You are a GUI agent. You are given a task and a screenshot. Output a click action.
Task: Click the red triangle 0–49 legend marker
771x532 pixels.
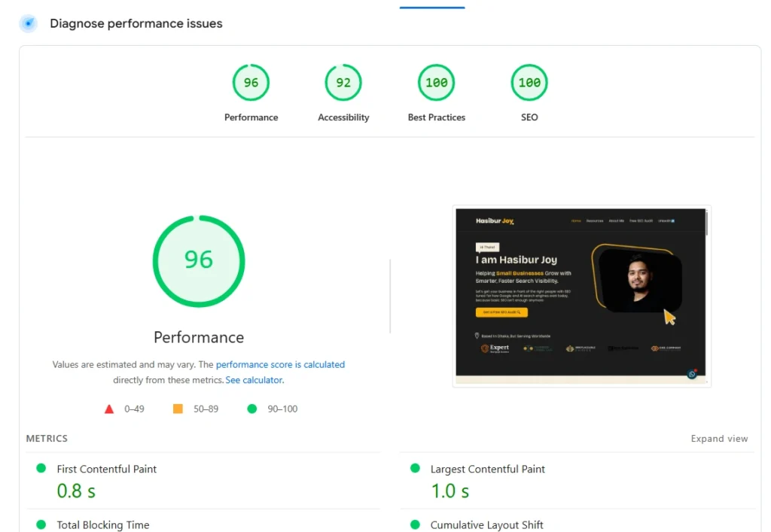(x=109, y=409)
